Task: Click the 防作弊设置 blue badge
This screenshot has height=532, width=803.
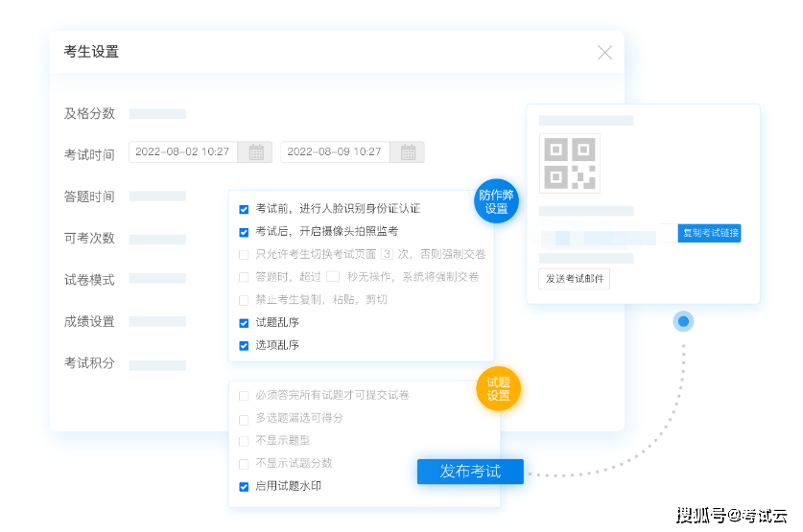Action: [x=496, y=201]
